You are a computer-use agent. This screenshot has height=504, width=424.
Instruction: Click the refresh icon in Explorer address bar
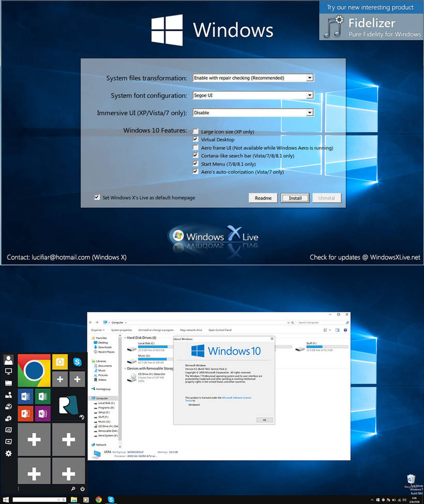coord(293,322)
